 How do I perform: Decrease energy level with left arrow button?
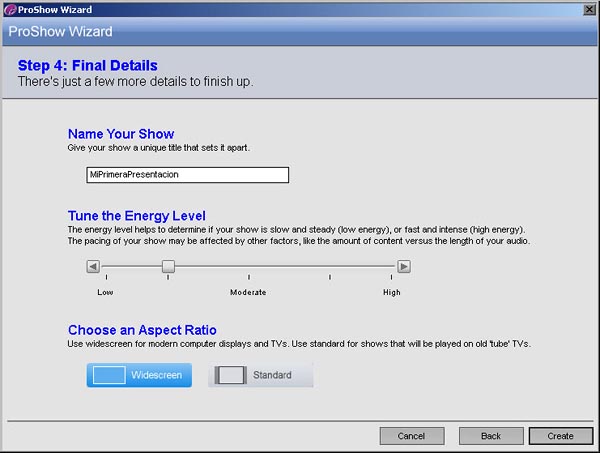coord(93,266)
